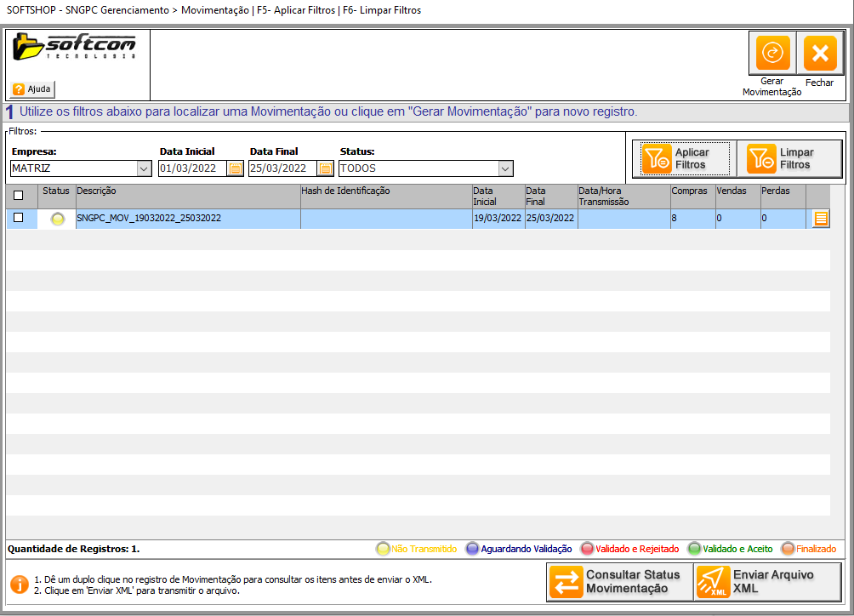Open the Data Inicial calendar picker
This screenshot has width=854, height=616.
236,168
